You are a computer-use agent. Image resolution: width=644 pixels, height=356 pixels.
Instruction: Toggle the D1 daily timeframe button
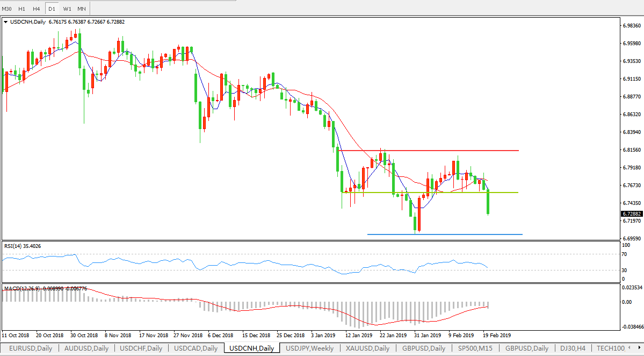pos(52,9)
